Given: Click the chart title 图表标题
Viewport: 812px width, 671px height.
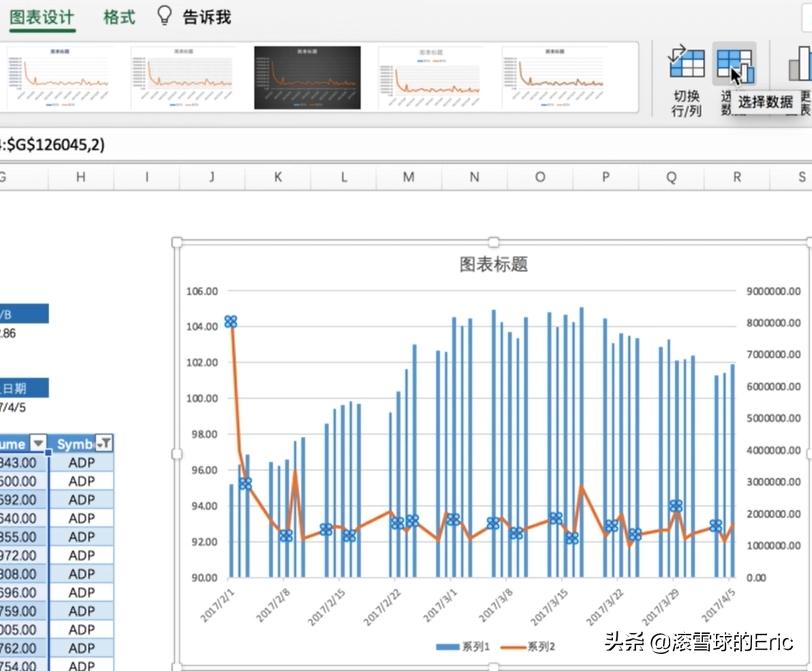Looking at the screenshot, I should coord(493,265).
